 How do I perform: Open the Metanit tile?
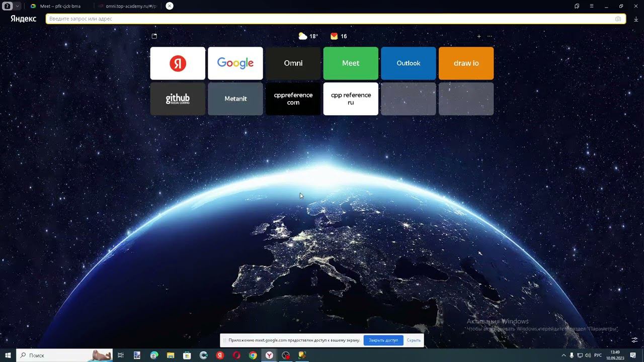(x=235, y=99)
